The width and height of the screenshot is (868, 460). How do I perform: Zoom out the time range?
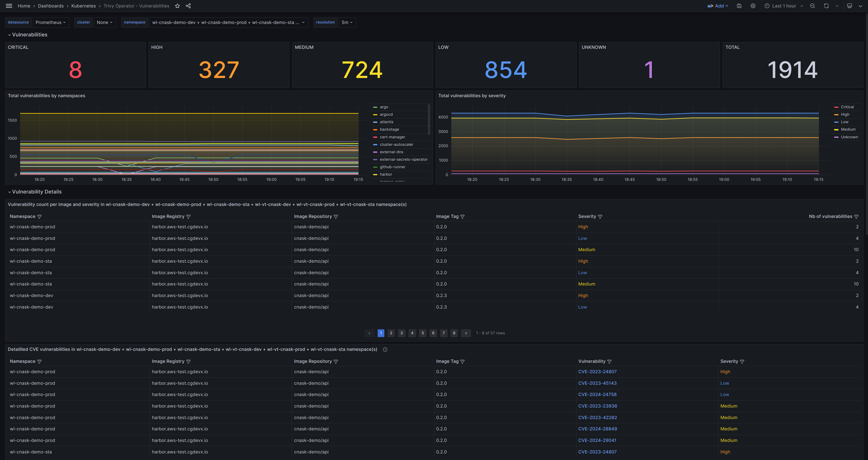point(812,6)
